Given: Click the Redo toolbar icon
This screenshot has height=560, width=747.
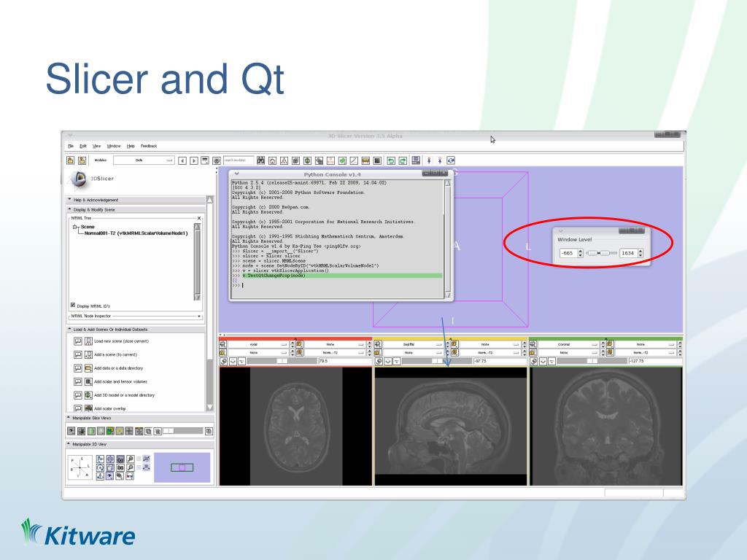Looking at the screenshot, I should tap(403, 160).
